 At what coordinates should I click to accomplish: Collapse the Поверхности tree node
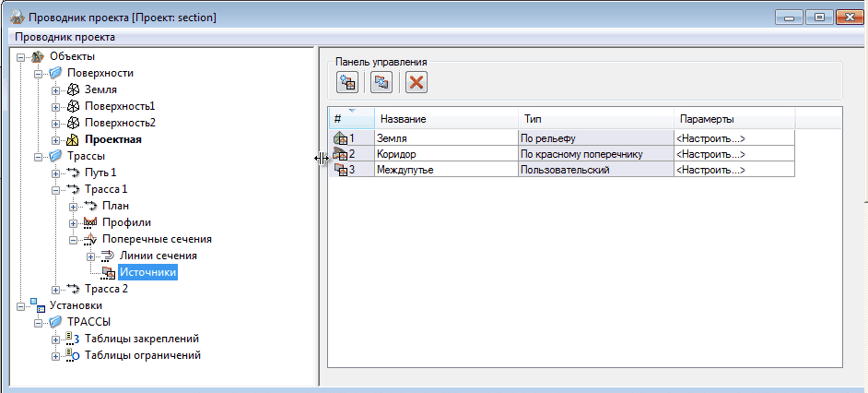point(39,73)
